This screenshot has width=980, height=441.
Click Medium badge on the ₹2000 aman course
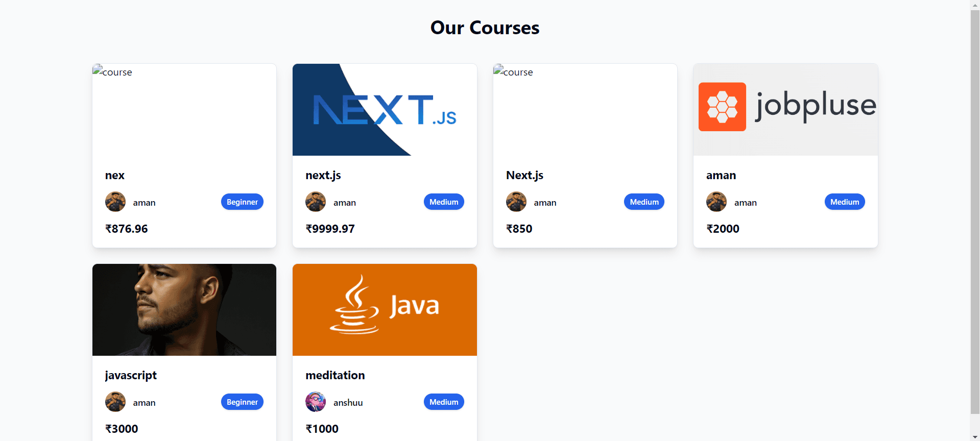point(845,202)
